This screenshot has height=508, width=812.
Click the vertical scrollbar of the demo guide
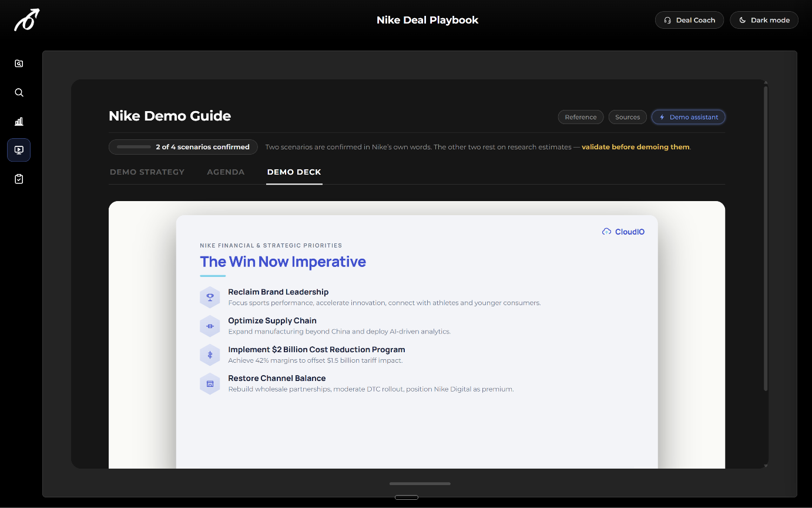765,238
